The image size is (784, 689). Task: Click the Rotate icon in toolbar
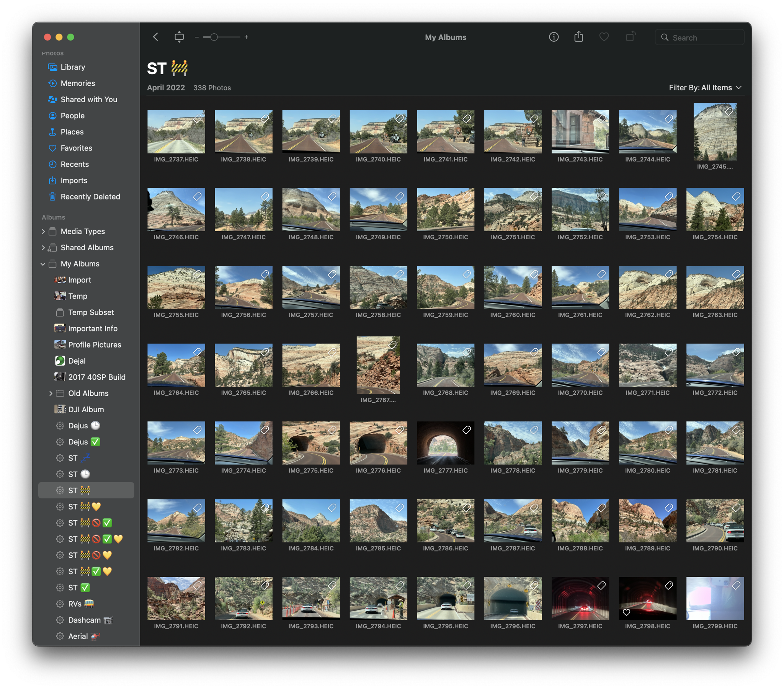pos(630,37)
